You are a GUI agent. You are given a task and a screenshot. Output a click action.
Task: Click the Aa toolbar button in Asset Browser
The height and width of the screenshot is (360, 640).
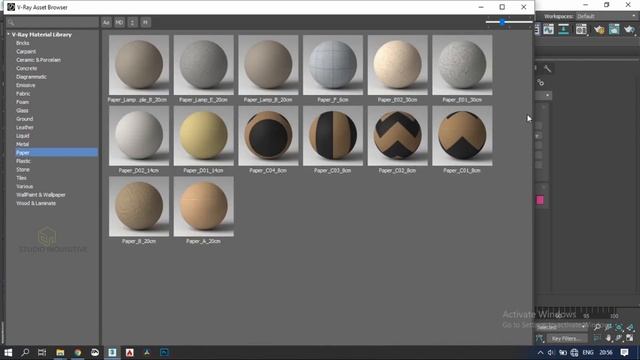[x=106, y=22]
